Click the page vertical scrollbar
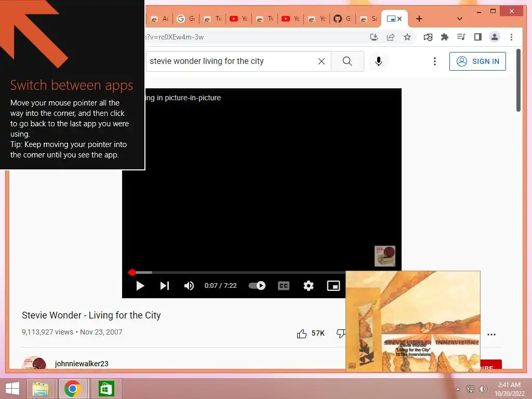Image resolution: width=532 pixels, height=399 pixels. click(518, 81)
